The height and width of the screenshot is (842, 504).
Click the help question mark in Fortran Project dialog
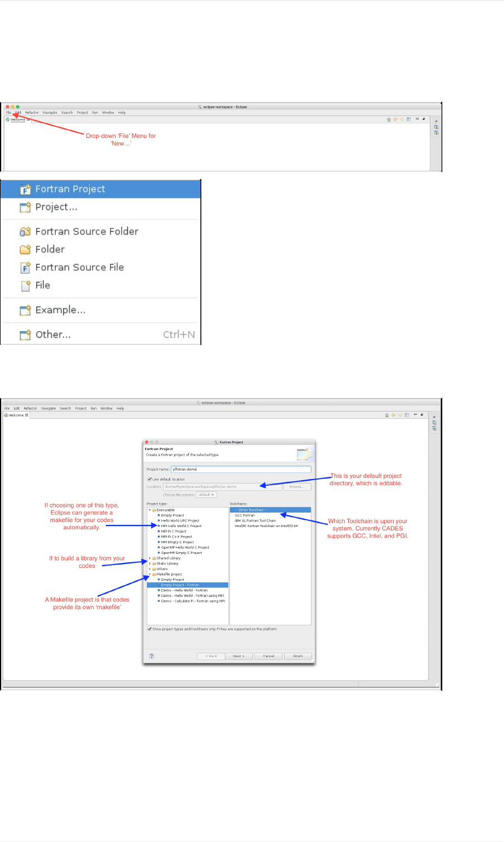tap(151, 656)
